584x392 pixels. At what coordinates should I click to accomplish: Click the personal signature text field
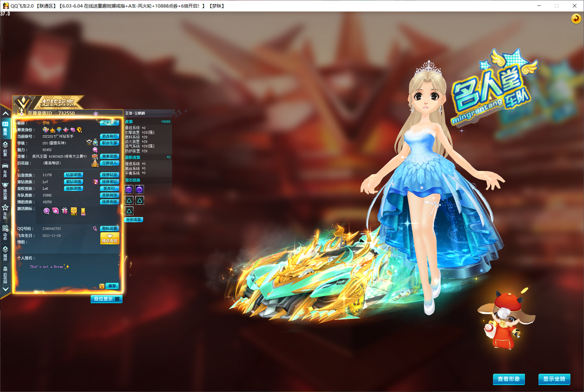pyautogui.click(x=65, y=267)
